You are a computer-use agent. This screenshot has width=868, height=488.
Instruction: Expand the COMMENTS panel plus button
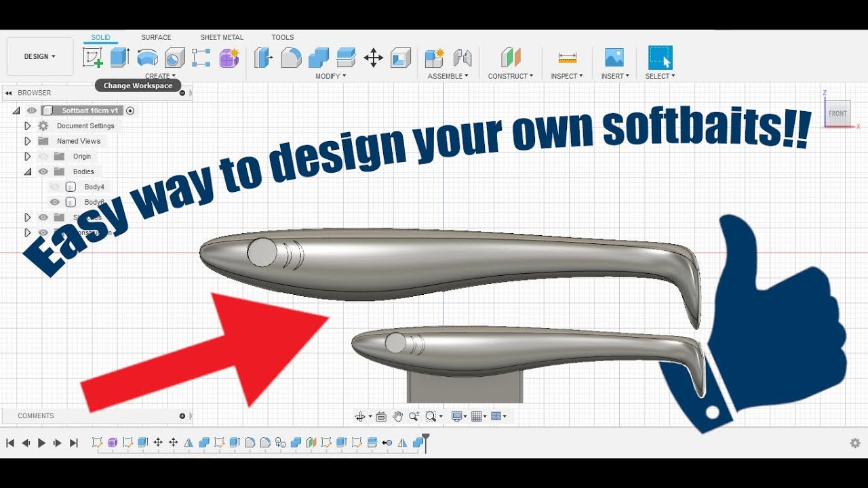point(182,416)
